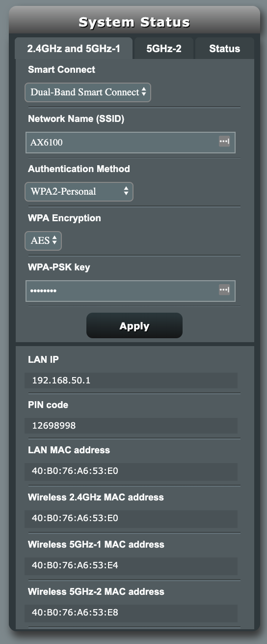
Task: Click the WPA Encryption label
Action: point(64,218)
